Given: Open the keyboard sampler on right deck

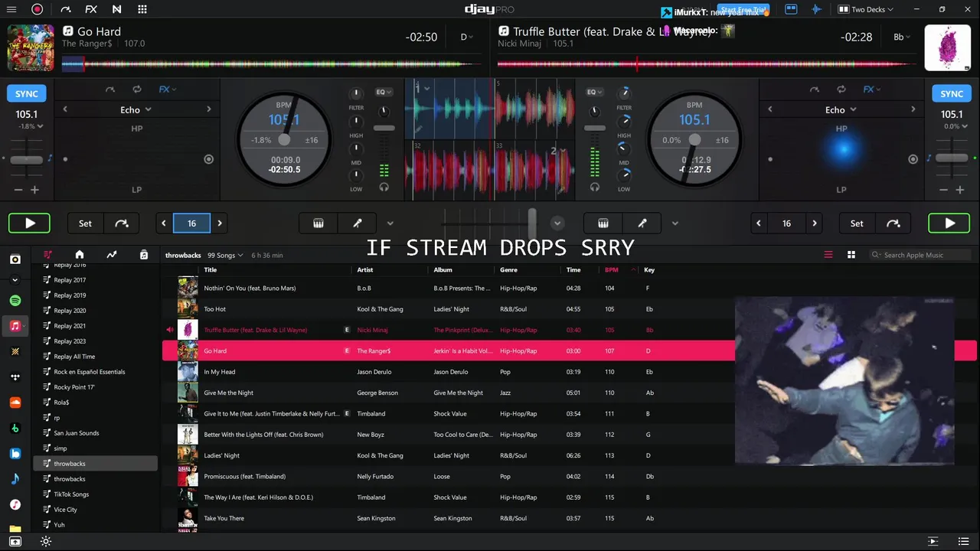Looking at the screenshot, I should (x=603, y=223).
